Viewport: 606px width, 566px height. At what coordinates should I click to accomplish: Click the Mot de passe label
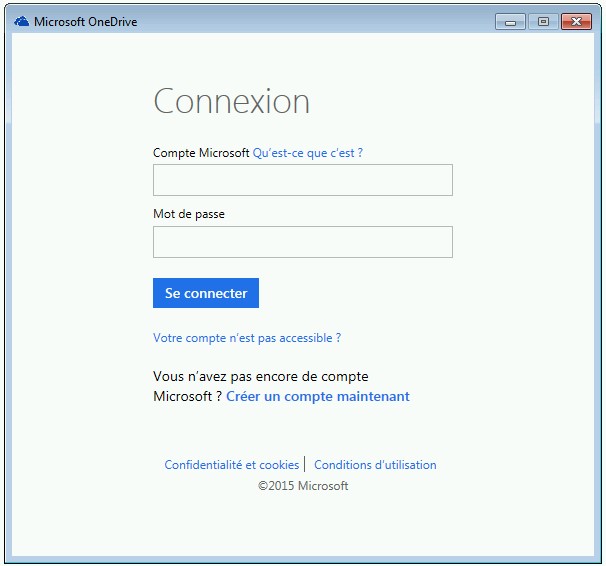click(x=189, y=214)
